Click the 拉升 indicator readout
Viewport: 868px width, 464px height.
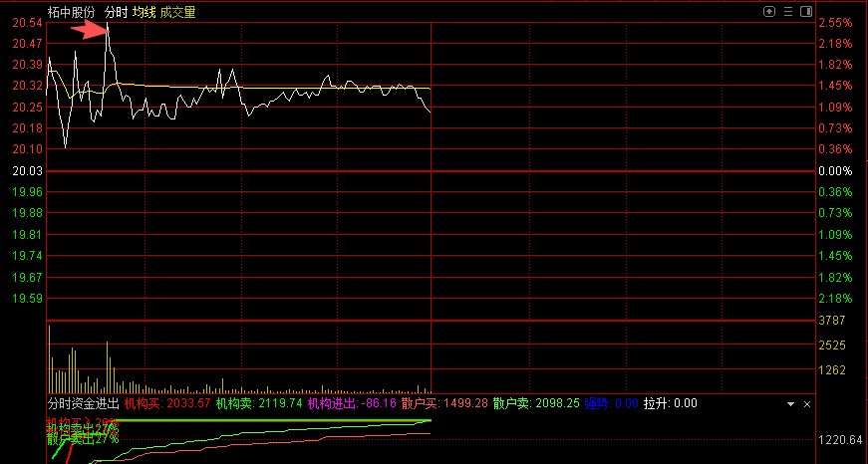pyautogui.click(x=670, y=404)
